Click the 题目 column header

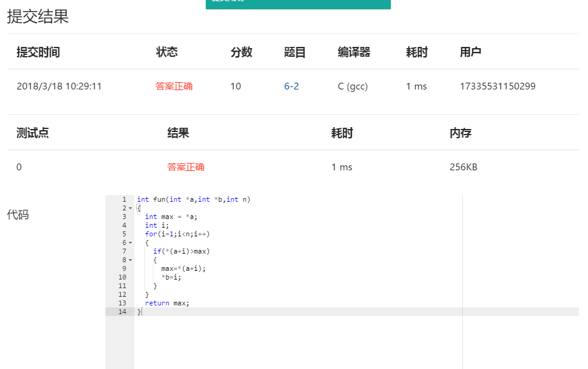pyautogui.click(x=295, y=52)
